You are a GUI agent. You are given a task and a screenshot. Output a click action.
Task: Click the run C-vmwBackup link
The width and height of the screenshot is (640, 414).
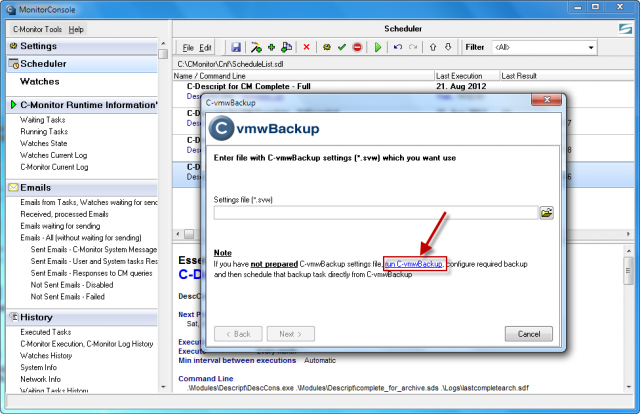(x=414, y=264)
